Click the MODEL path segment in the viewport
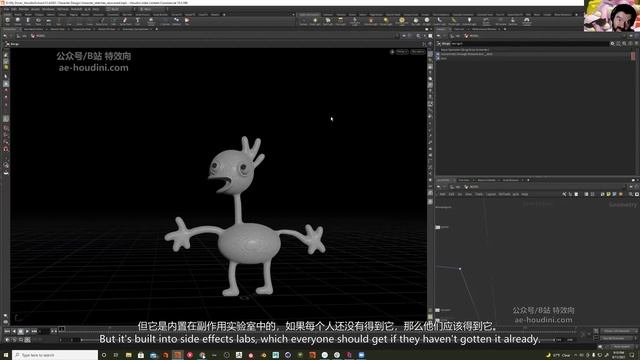640x360 pixels. pos(38,36)
